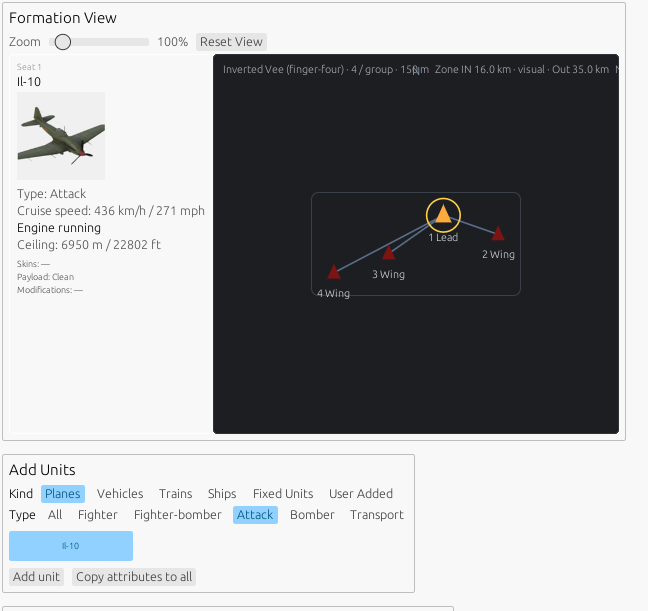Click the Type: Attack text
This screenshot has width=648, height=611.
(x=52, y=194)
